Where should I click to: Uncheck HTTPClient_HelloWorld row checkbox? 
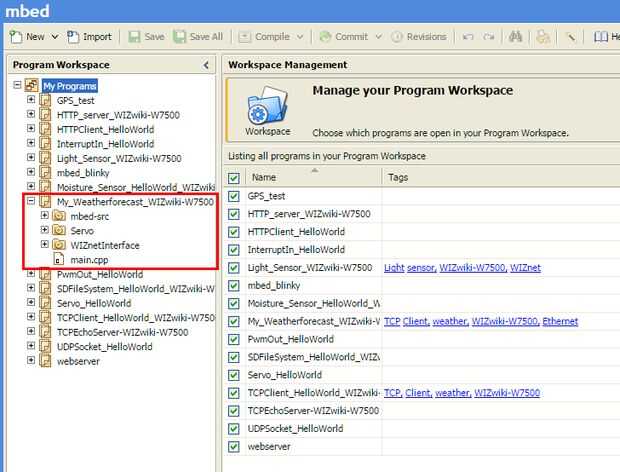pyautogui.click(x=234, y=232)
